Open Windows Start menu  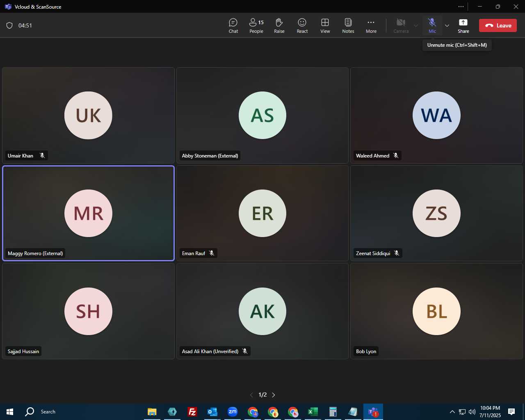tap(10, 412)
